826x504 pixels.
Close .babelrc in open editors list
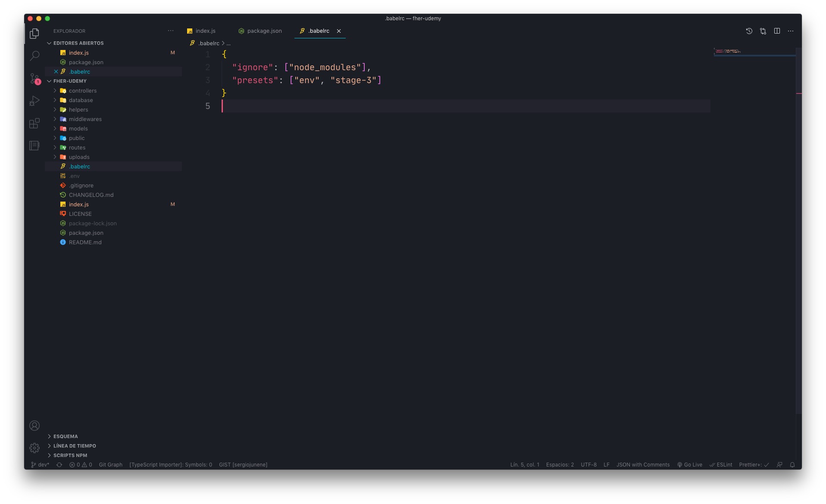click(56, 72)
